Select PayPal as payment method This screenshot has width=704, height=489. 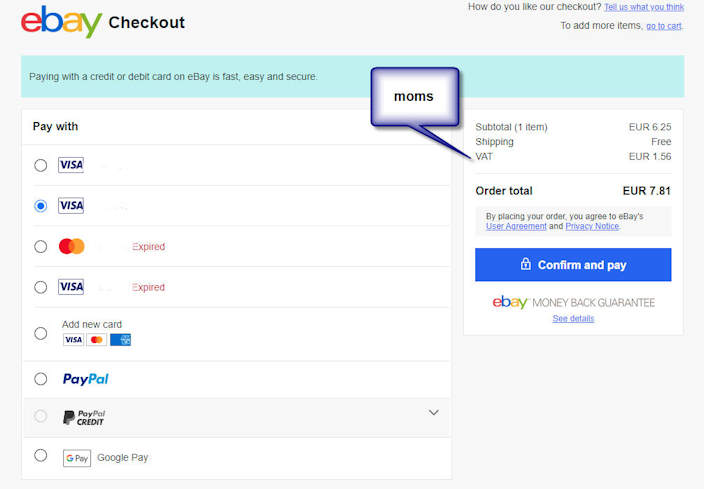click(40, 379)
